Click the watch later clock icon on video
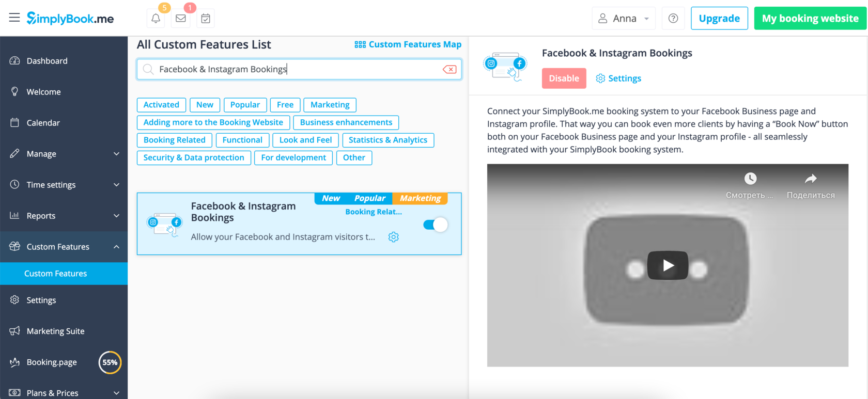This screenshot has width=868, height=399. click(750, 179)
